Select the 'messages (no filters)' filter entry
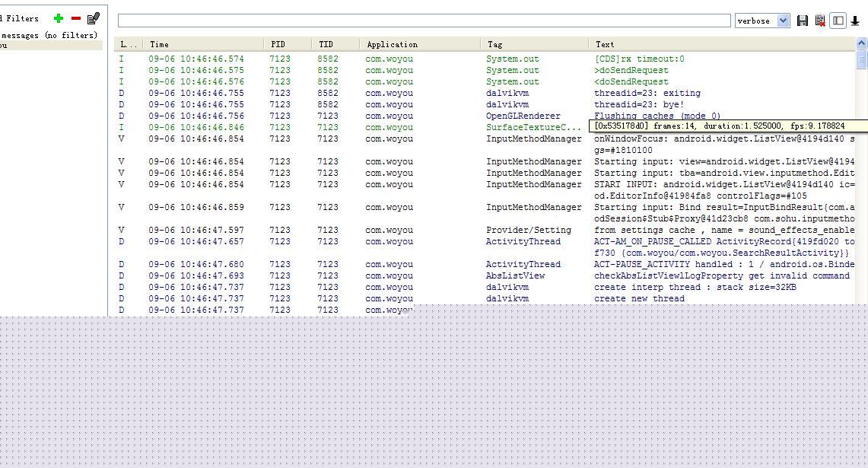The height and width of the screenshot is (468, 868). point(49,35)
